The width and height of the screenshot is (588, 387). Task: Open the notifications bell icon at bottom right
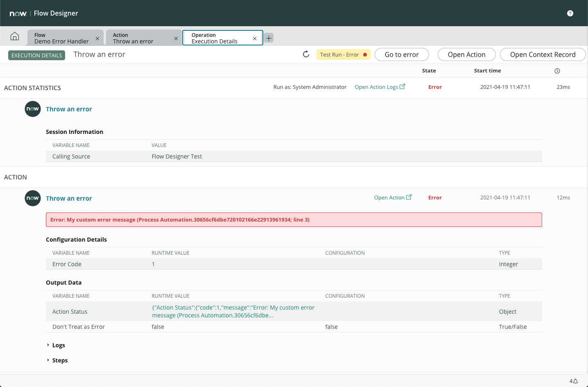click(x=575, y=381)
